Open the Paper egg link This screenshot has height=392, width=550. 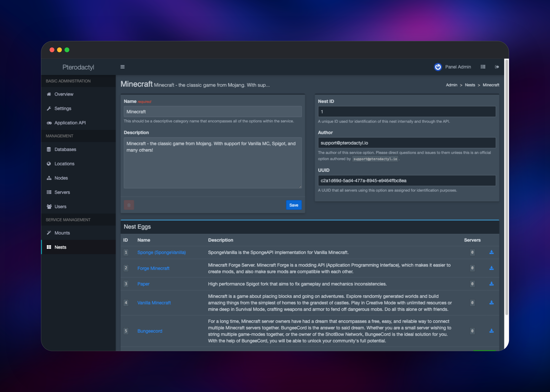click(x=143, y=284)
